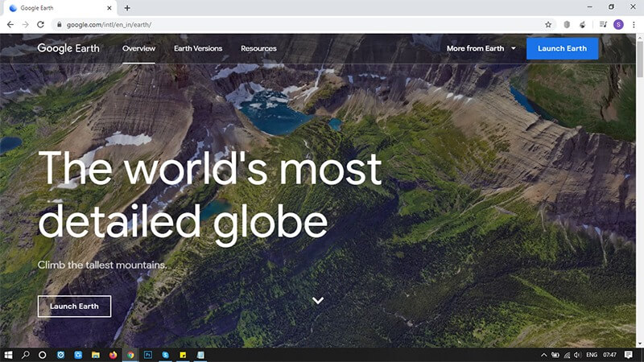Open Sticky Notes from the taskbar
This screenshot has height=362, width=644.
point(183,355)
